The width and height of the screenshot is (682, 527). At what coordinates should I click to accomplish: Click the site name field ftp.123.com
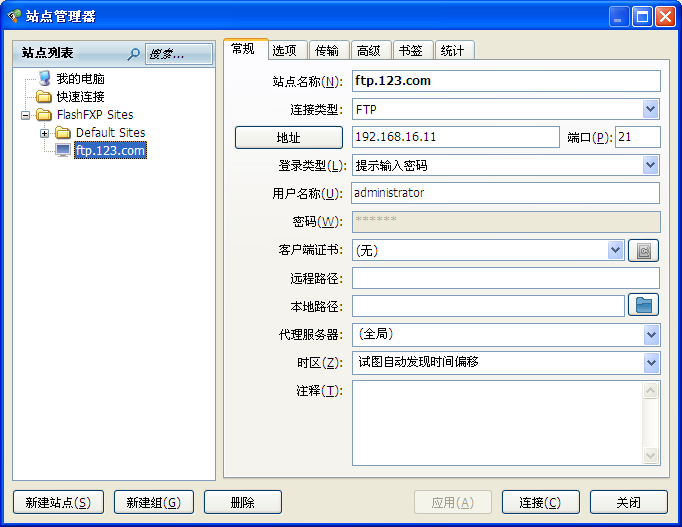pyautogui.click(x=506, y=81)
